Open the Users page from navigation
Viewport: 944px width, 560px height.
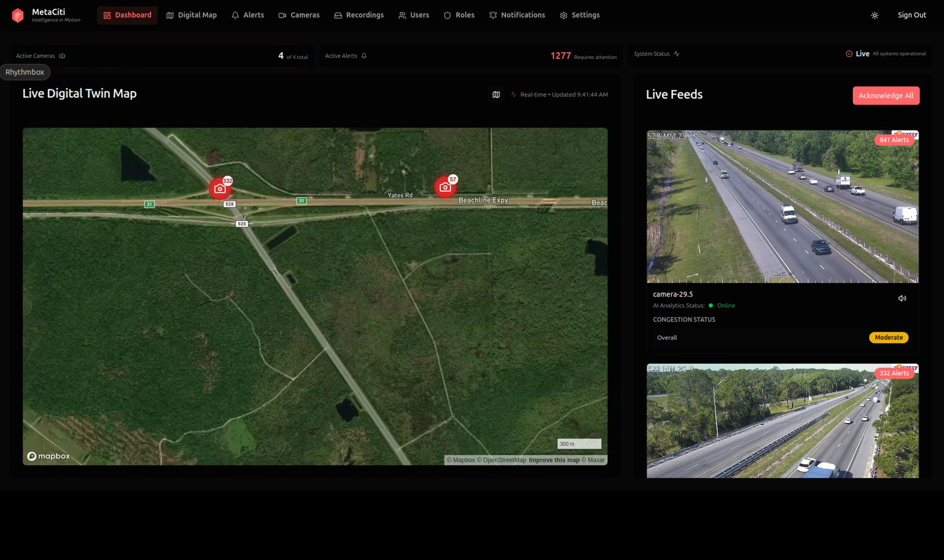coord(413,15)
